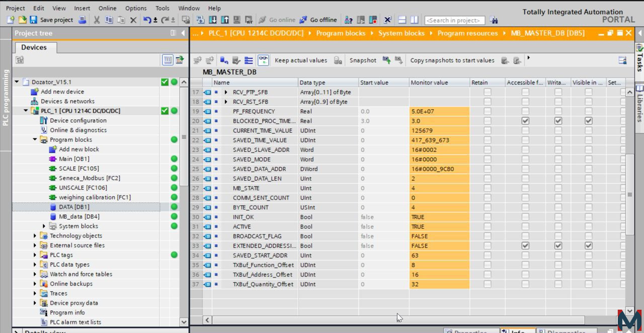Delete selection with the X icon
The image size is (644, 333).
click(133, 20)
